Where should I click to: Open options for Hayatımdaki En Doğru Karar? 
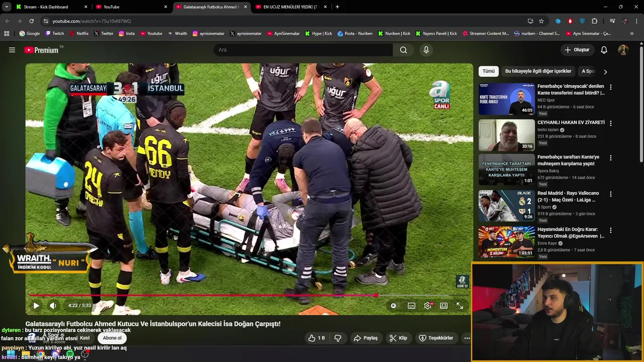click(610, 230)
